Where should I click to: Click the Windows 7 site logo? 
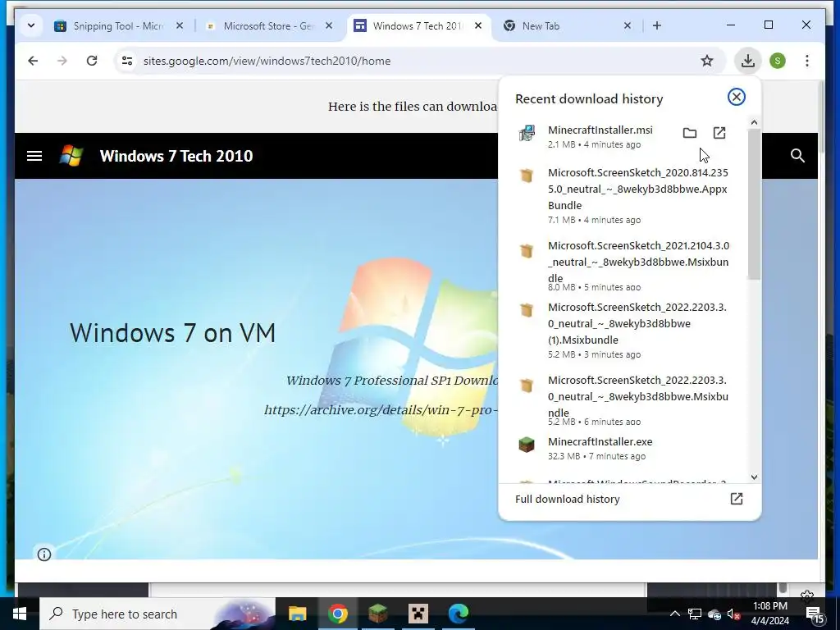[x=71, y=155]
